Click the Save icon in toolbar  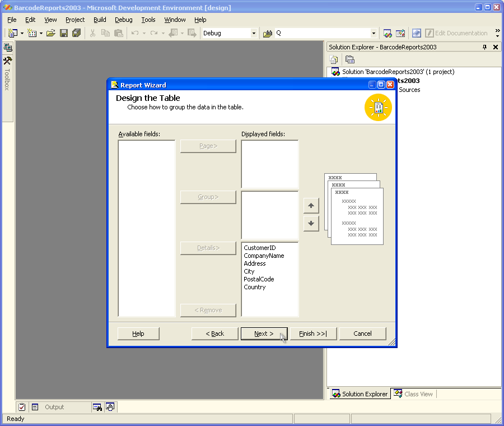point(64,33)
